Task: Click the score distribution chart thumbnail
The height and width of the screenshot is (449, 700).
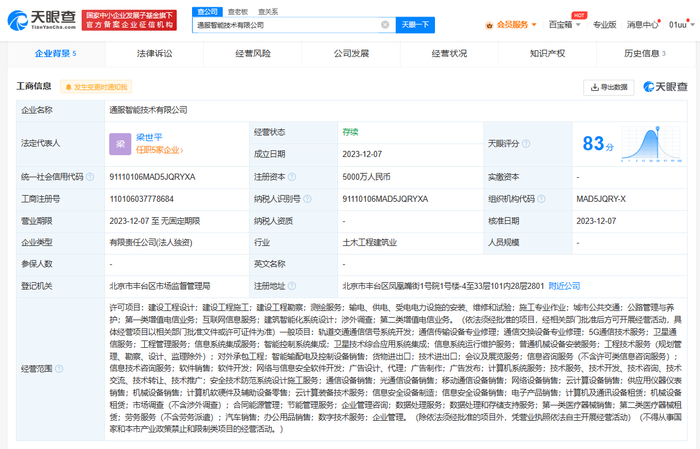Action: (x=651, y=144)
